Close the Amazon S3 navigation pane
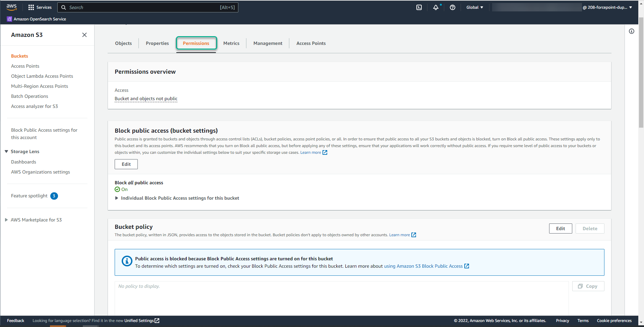The height and width of the screenshot is (327, 644). pyautogui.click(x=84, y=35)
